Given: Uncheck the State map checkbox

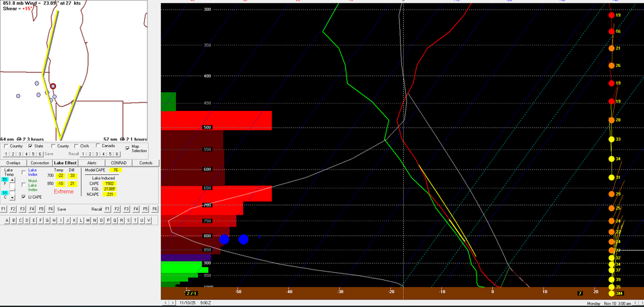Looking at the screenshot, I should (x=30, y=146).
